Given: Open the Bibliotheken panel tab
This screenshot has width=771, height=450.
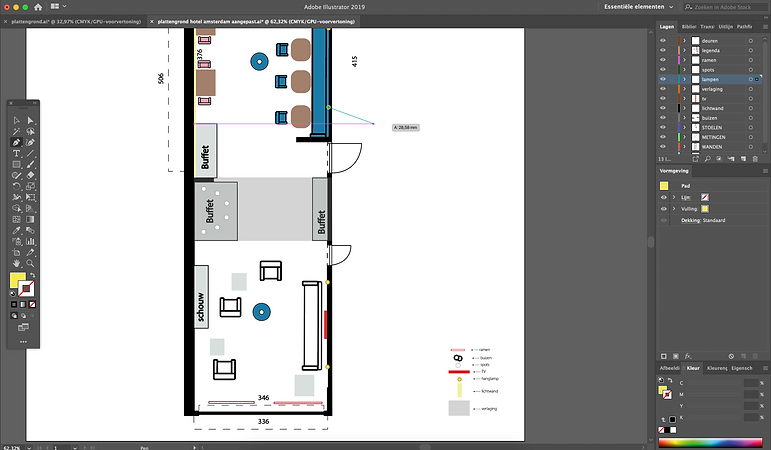Looking at the screenshot, I should click(x=689, y=27).
